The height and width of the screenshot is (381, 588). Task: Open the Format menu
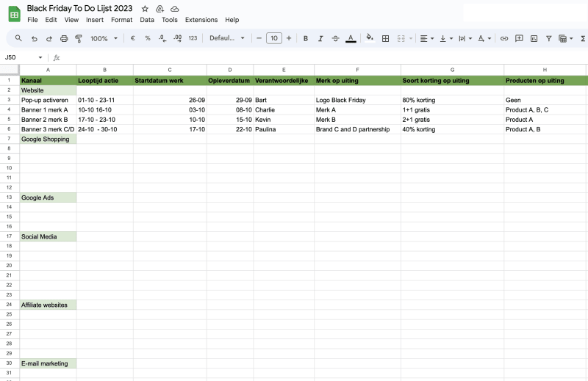click(121, 20)
